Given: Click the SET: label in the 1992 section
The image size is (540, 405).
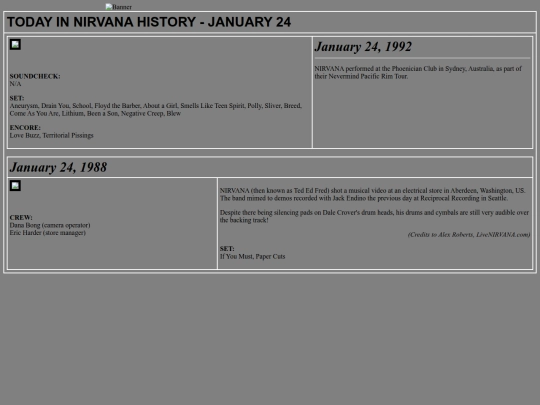Looking at the screenshot, I should tap(17, 98).
